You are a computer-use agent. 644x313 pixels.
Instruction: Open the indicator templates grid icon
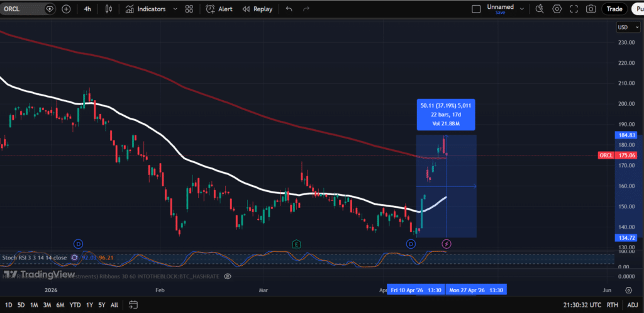click(189, 9)
